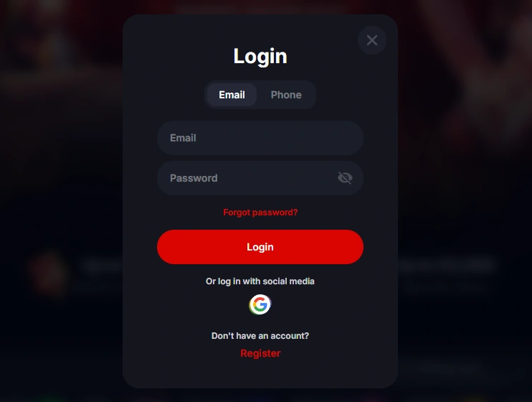Open the Register link

tap(260, 353)
